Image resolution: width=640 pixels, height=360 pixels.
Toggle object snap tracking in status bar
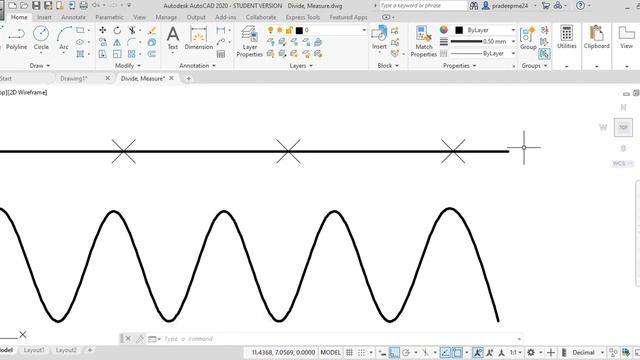445,352
